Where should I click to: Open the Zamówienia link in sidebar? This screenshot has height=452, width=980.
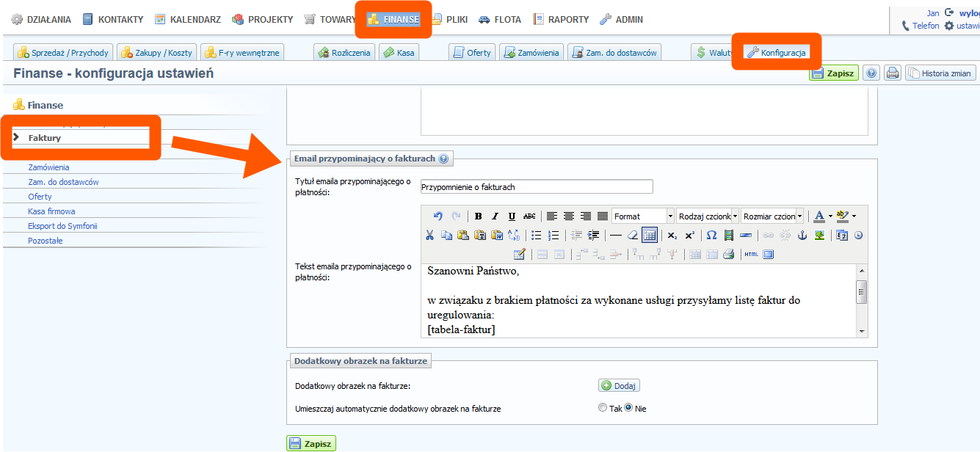48,167
